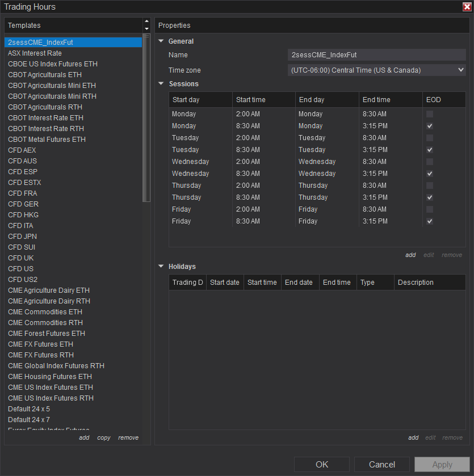The height and width of the screenshot is (476, 474).
Task: Click Type column header in Holidays
Action: 375,283
